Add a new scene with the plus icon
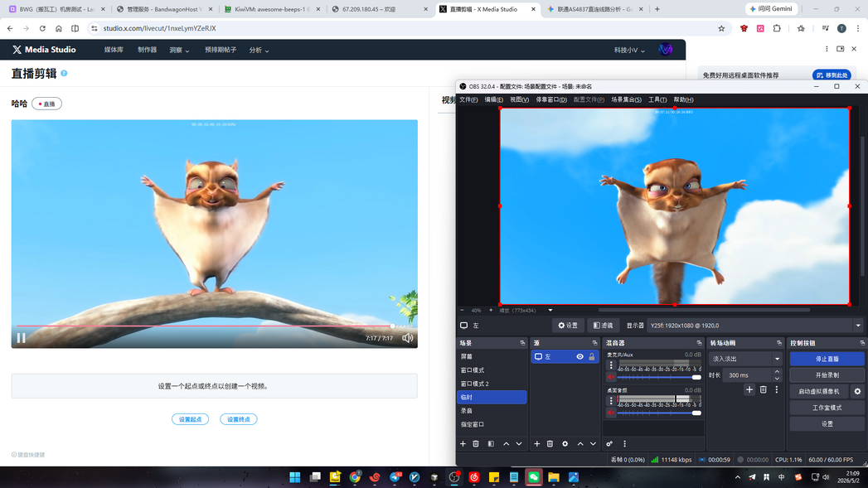The width and height of the screenshot is (868, 488). click(x=463, y=444)
